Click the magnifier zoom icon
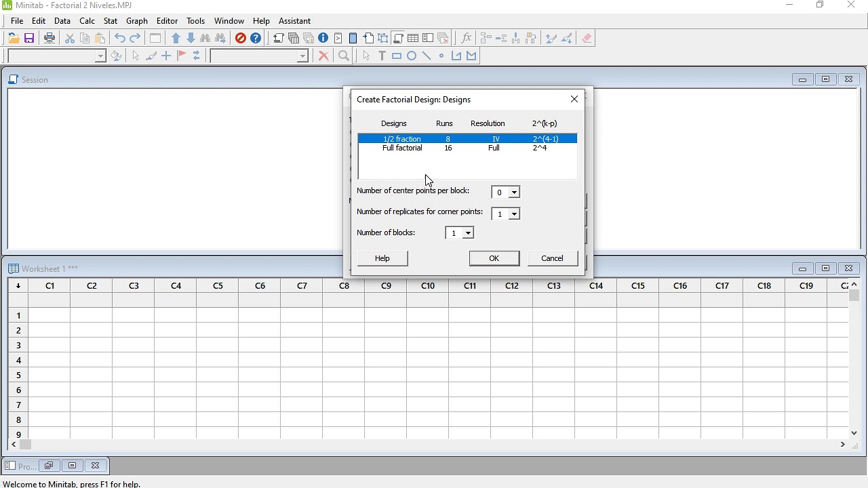Image resolution: width=868 pixels, height=488 pixels. pos(344,56)
